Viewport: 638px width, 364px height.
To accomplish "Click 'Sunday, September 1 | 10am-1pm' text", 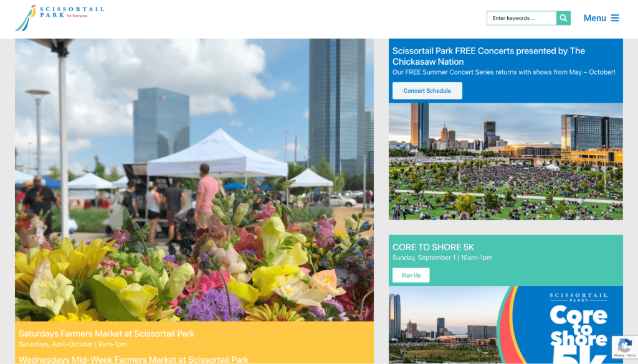I will pyautogui.click(x=442, y=258).
